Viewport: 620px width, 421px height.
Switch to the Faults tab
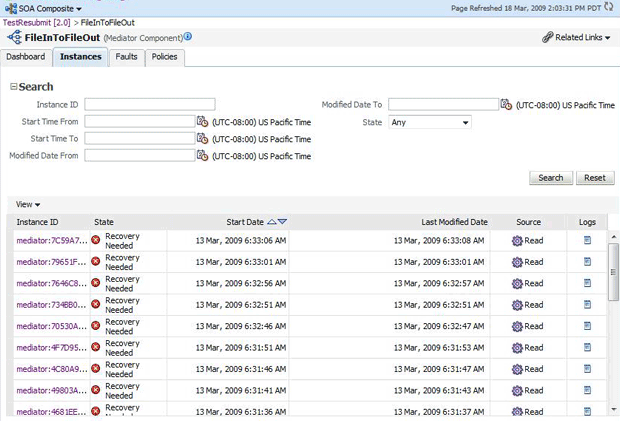tap(126, 57)
